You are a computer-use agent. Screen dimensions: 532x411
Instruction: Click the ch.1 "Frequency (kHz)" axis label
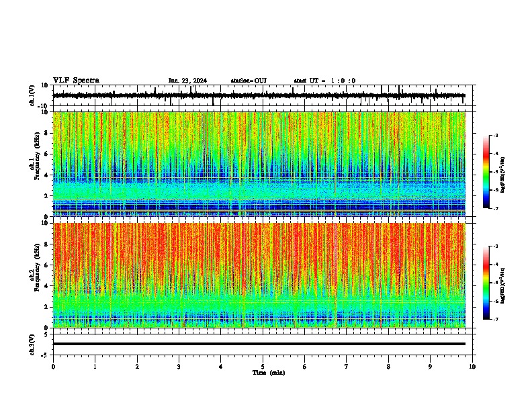click(x=37, y=157)
